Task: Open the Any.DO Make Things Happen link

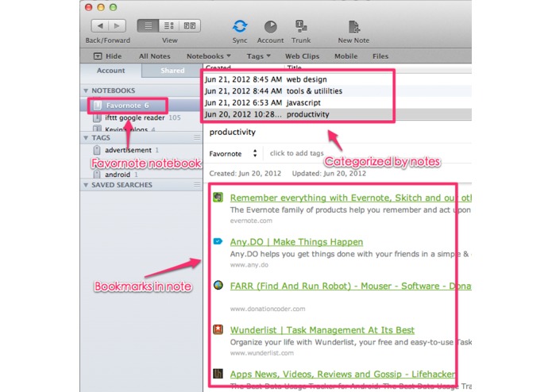Action: (296, 242)
